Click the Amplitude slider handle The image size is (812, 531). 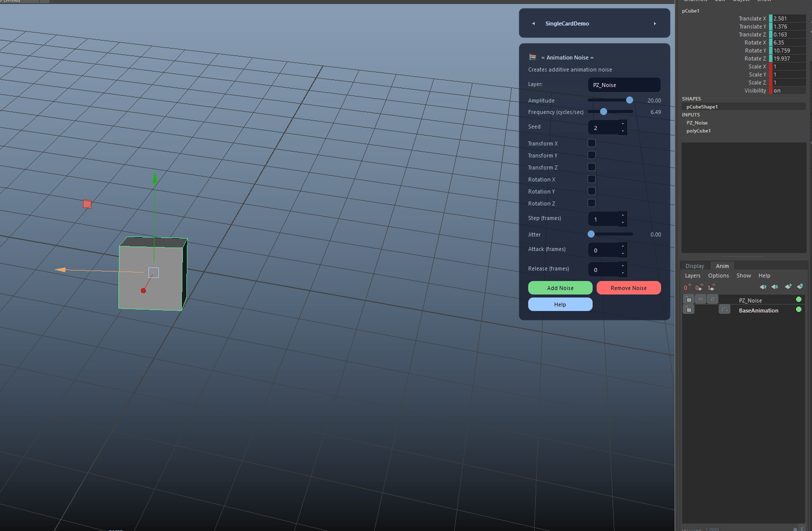pyautogui.click(x=630, y=100)
